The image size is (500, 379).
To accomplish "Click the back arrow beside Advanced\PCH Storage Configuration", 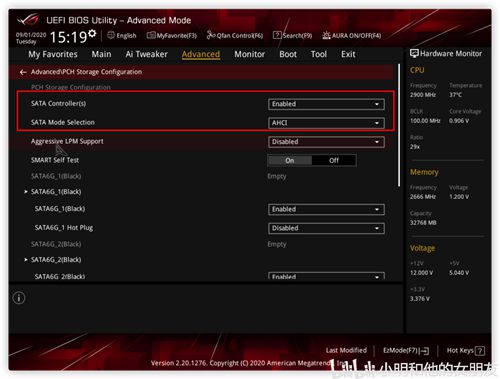I will pos(23,72).
